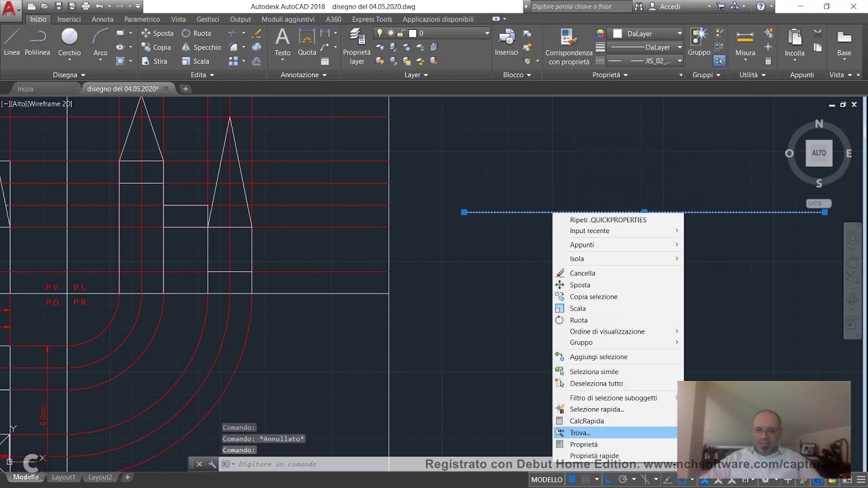Image resolution: width=868 pixels, height=488 pixels.
Task: Open the Layout1 tab
Action: click(64, 477)
